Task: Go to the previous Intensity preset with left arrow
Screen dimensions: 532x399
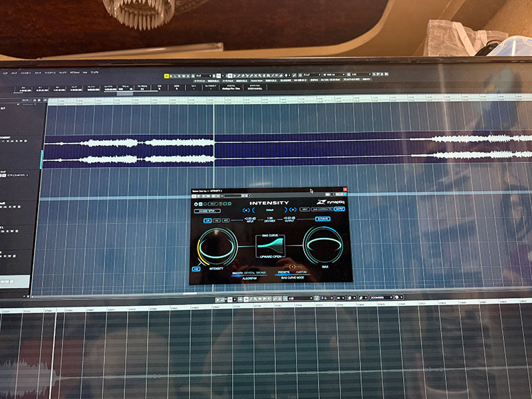Action: 246,210
